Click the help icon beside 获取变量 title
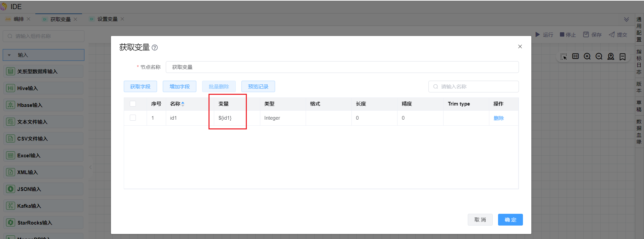Viewport: 644px width, 239px height. pyautogui.click(x=155, y=48)
